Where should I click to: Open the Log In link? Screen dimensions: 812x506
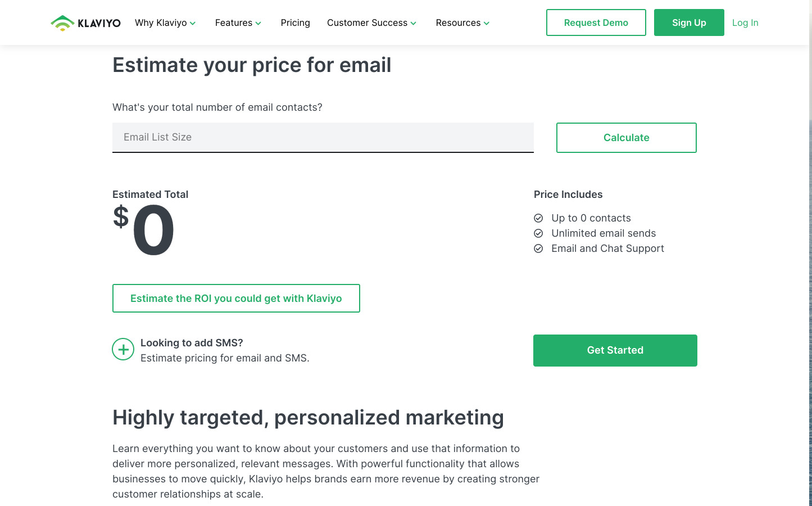coord(745,23)
